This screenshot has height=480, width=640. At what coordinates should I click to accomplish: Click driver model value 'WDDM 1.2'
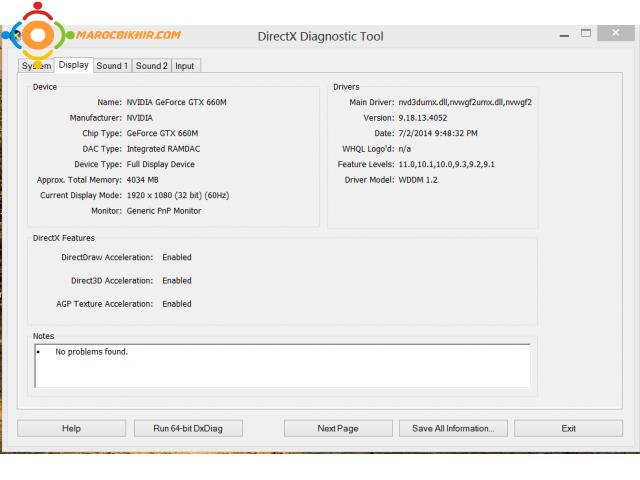[x=418, y=180]
